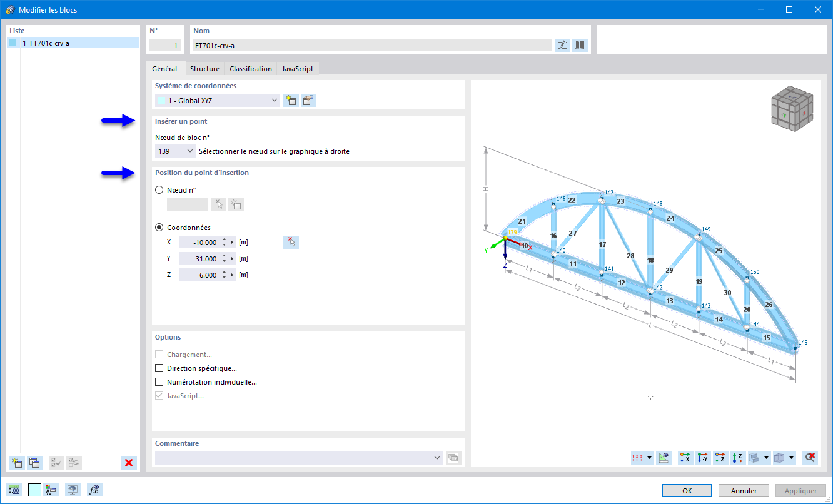Click the duplicate block icon under Liste
Image resolution: width=833 pixels, height=504 pixels.
point(34,463)
